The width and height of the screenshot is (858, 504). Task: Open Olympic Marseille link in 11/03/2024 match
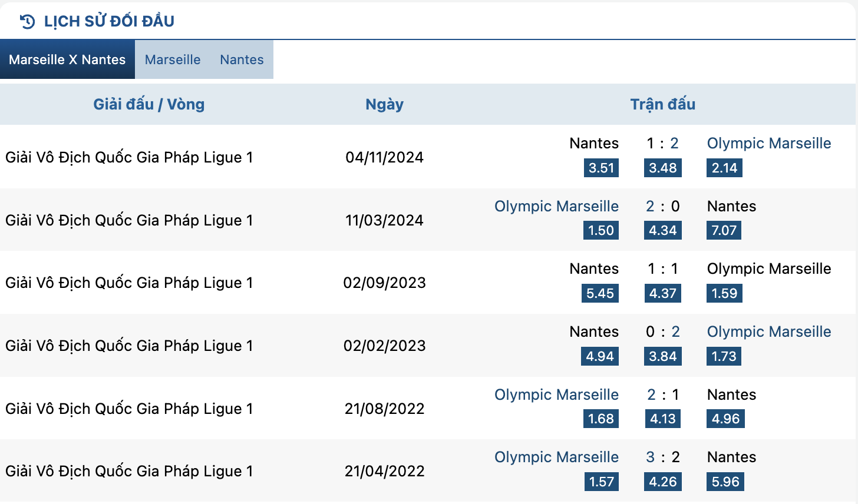tap(556, 206)
